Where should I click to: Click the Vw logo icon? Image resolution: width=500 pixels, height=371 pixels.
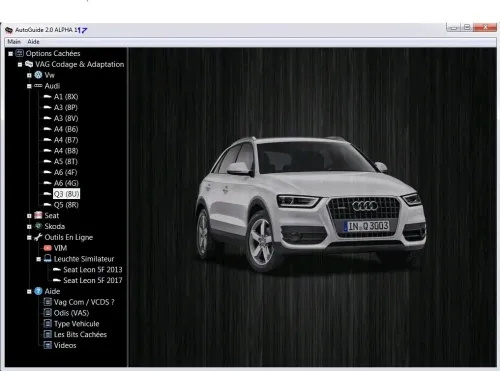38,75
